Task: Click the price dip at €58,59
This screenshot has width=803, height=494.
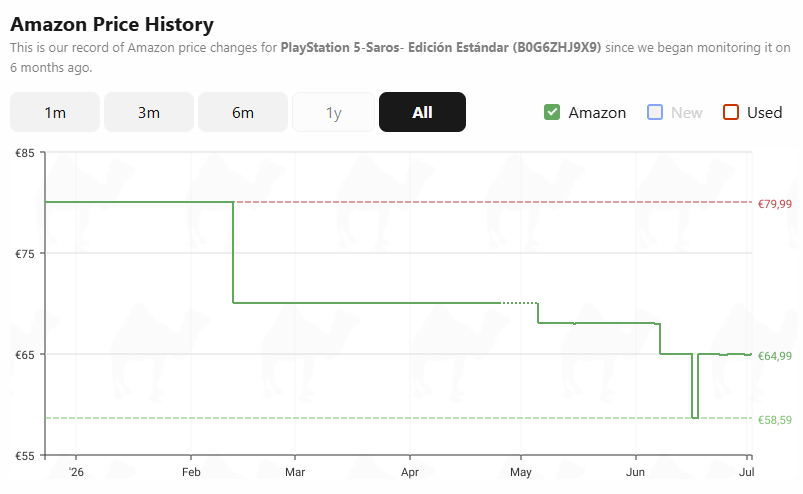Action: 695,417
